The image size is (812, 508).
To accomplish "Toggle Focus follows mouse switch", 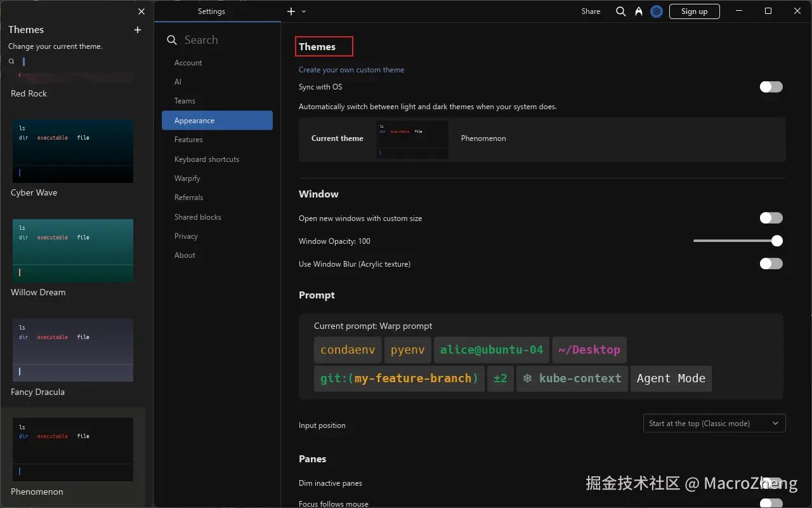I will pos(771,504).
